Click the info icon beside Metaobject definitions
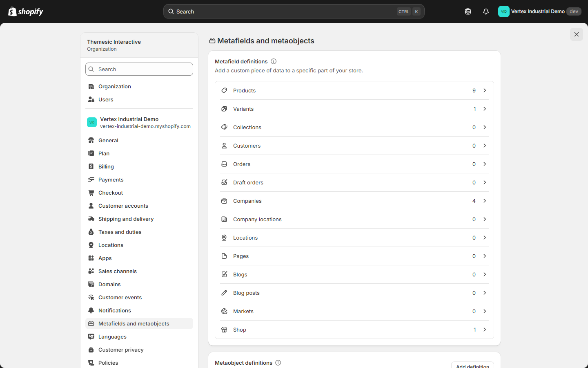This screenshot has width=588, height=368. click(x=278, y=363)
